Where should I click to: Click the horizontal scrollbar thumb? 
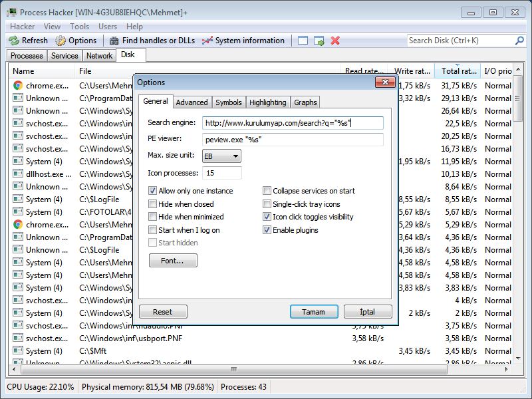click(234, 369)
